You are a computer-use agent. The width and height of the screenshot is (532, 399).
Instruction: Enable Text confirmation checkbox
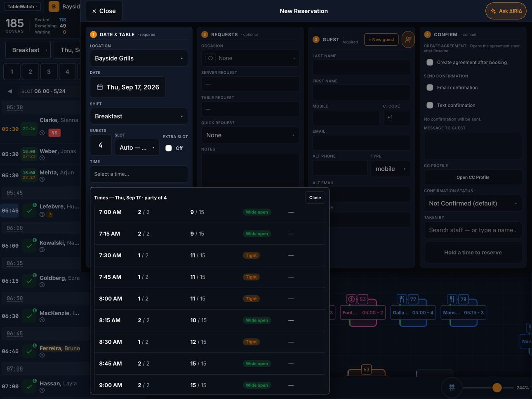click(x=430, y=105)
